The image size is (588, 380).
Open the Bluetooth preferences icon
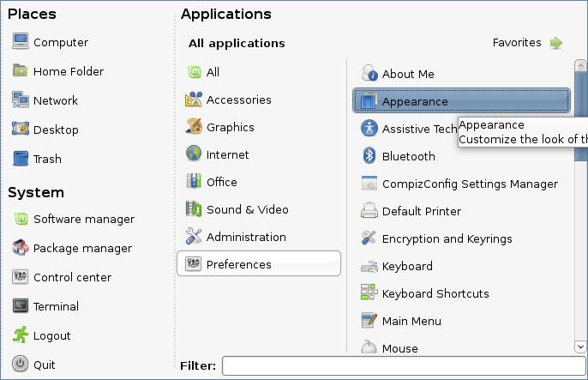tap(369, 155)
